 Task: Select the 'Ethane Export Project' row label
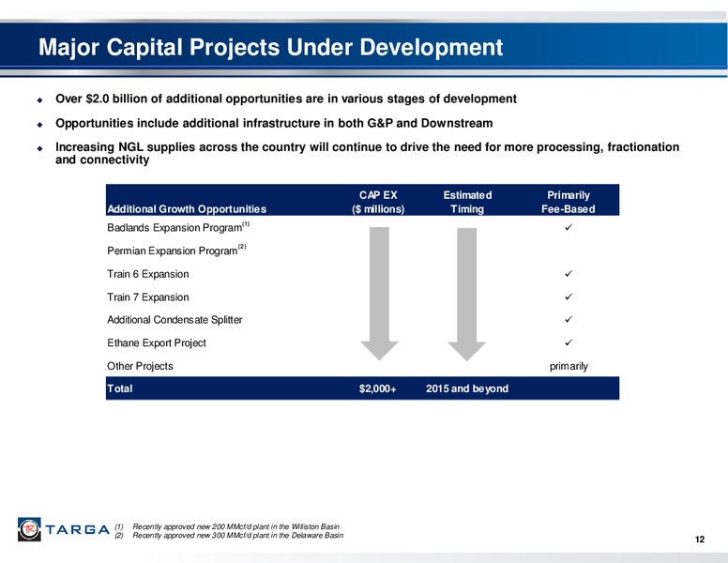pyautogui.click(x=157, y=342)
